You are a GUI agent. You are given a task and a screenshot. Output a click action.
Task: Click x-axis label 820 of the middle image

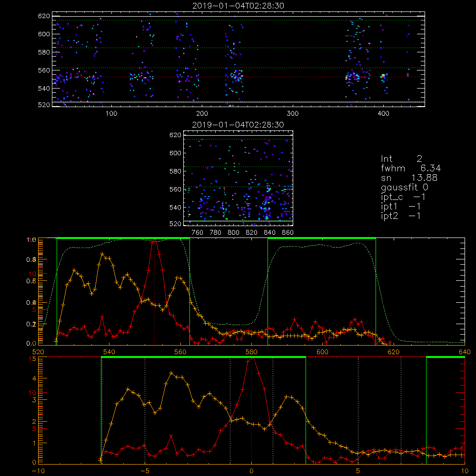(x=252, y=233)
